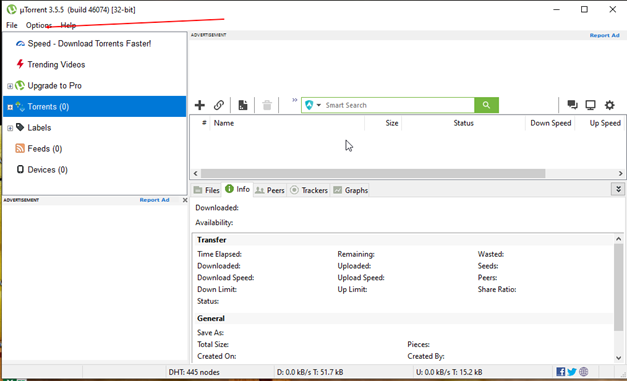This screenshot has height=381, width=627.
Task: Open Preferences via the gear icon
Action: coord(609,105)
